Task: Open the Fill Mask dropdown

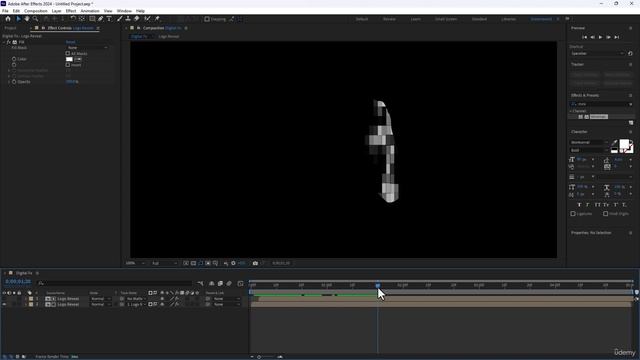Action: click(87, 48)
